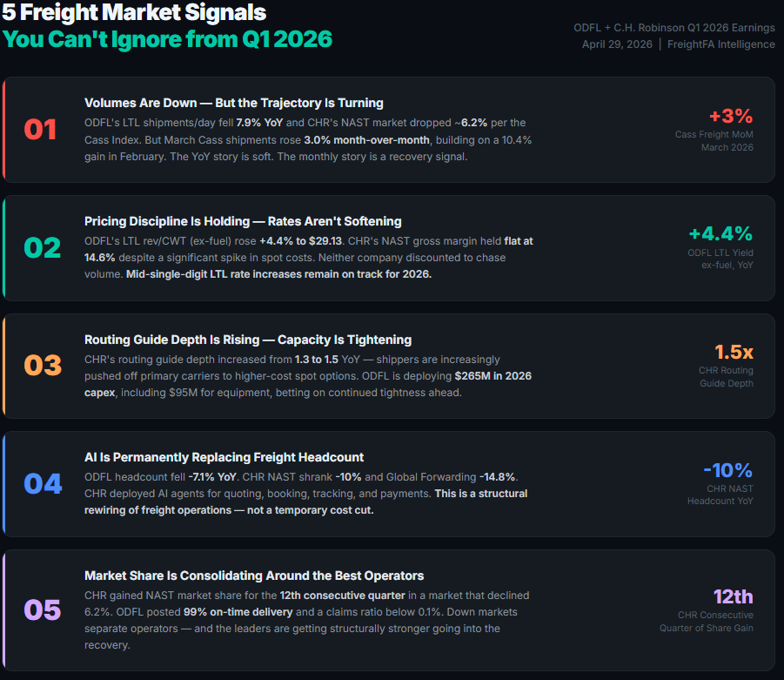Open 'Market Share Is Consolidating' heading
The width and height of the screenshot is (784, 680).
(x=254, y=576)
